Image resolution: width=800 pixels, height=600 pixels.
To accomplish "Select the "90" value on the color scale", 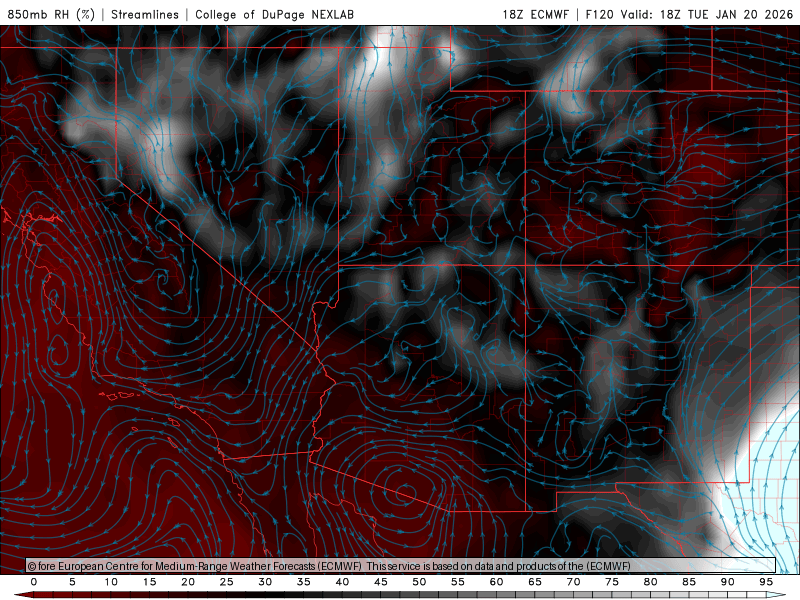I will coord(728,582).
